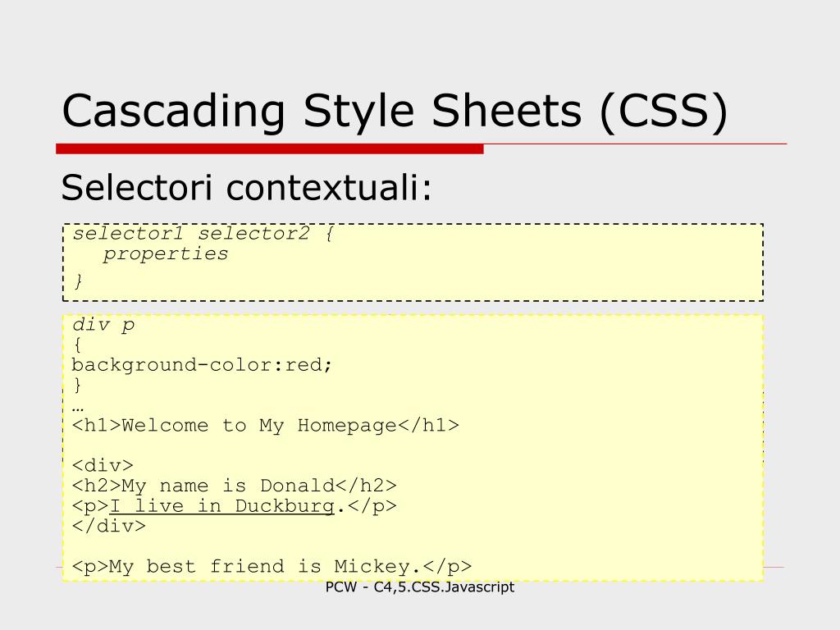Click the h2 My name is Donald line
The image size is (840, 630).
234,486
